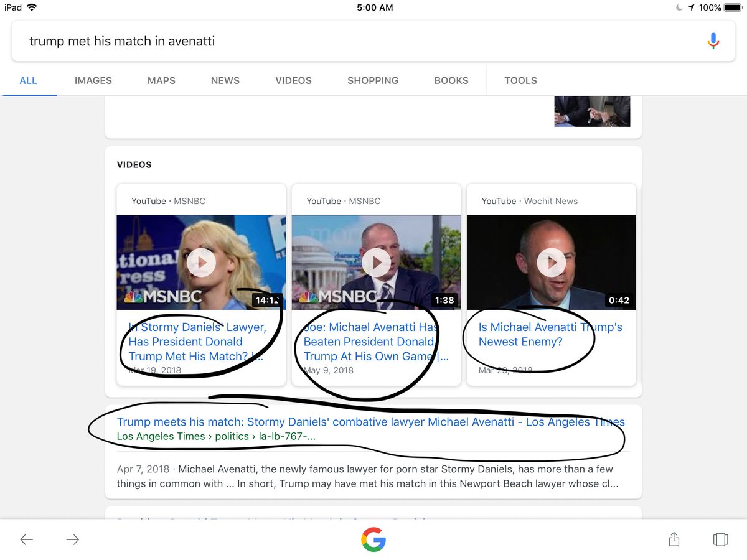Screen dimensions: 747x560
Task: Tap the 'May 9, 2018' video date
Action: click(328, 370)
